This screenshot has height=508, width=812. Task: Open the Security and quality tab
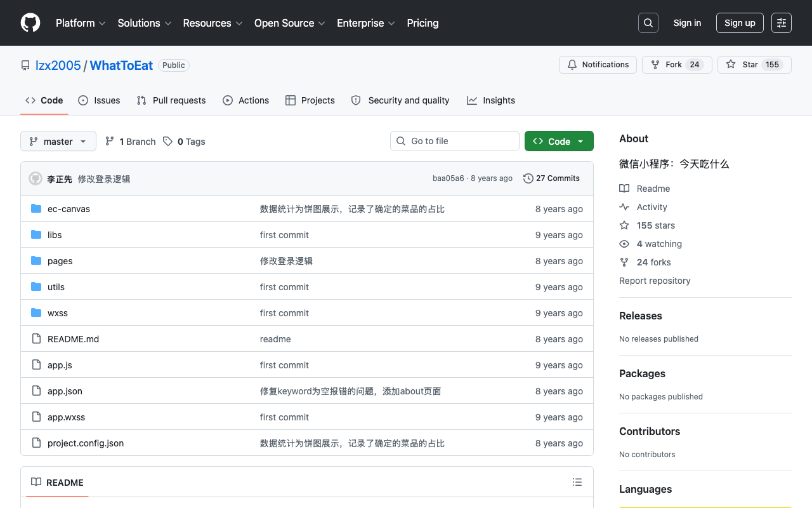pos(400,100)
